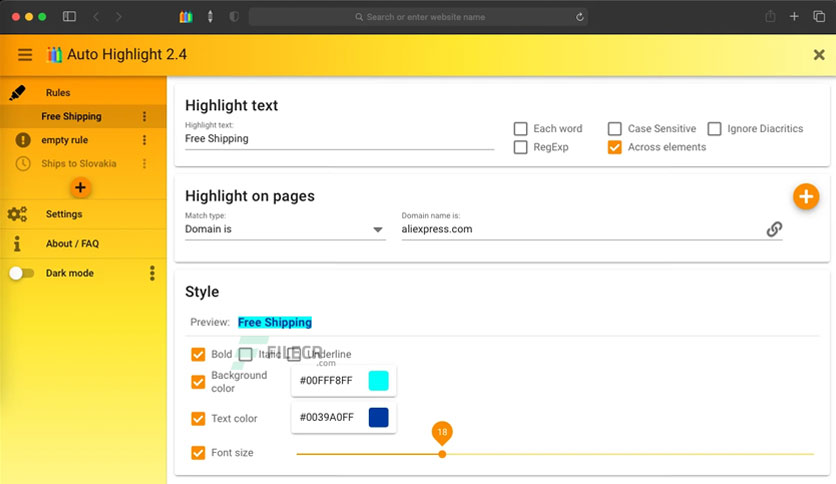Uncheck the Bold style checkbox

pyautogui.click(x=198, y=354)
